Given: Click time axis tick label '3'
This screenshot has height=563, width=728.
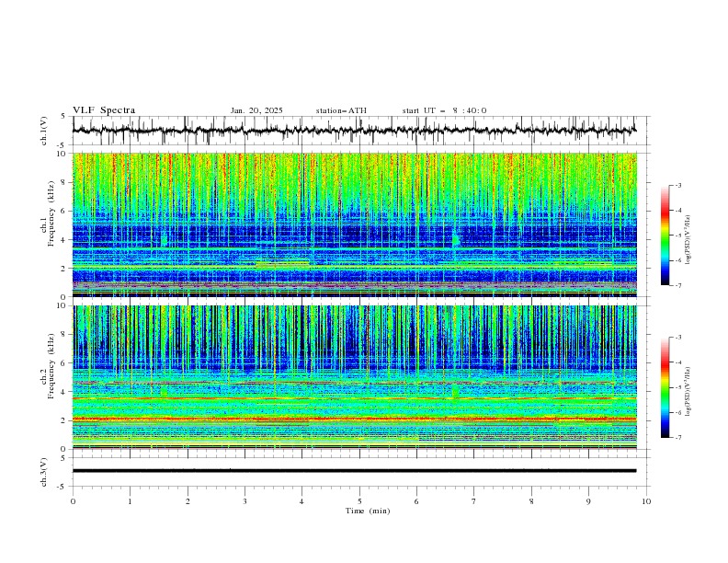Looking at the screenshot, I should (x=245, y=501).
